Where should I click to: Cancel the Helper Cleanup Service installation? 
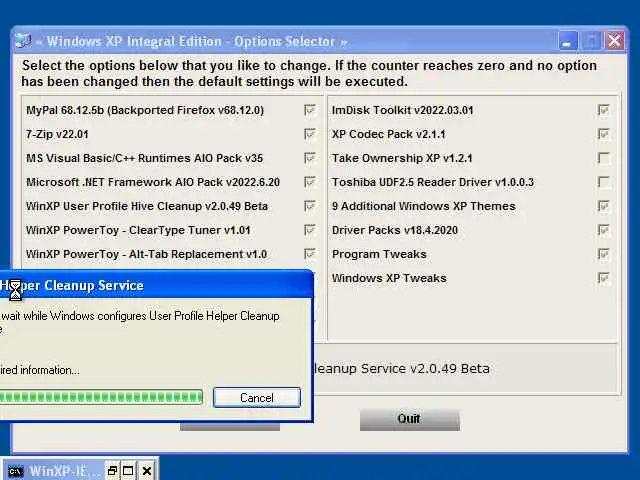[x=257, y=398]
